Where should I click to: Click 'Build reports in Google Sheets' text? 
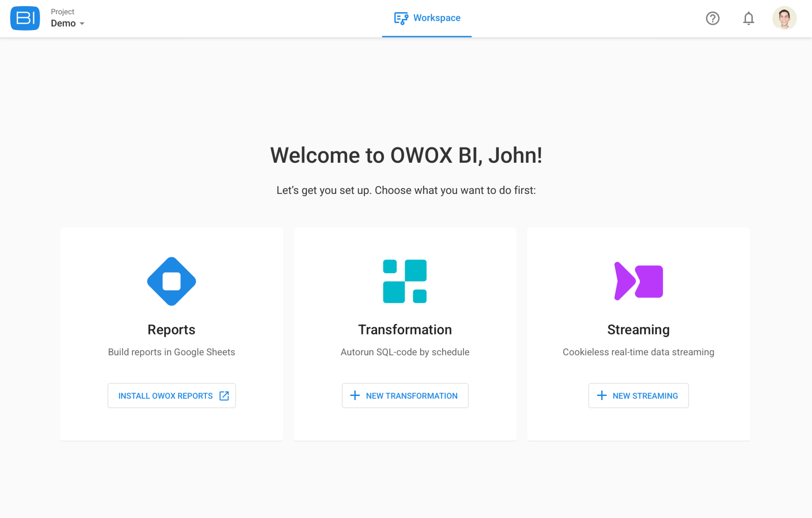[x=171, y=352]
